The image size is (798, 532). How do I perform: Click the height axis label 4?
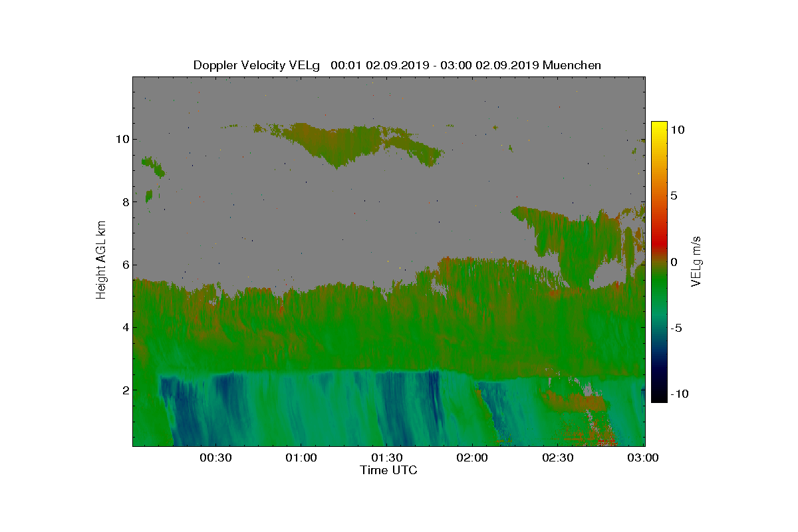pyautogui.click(x=125, y=327)
